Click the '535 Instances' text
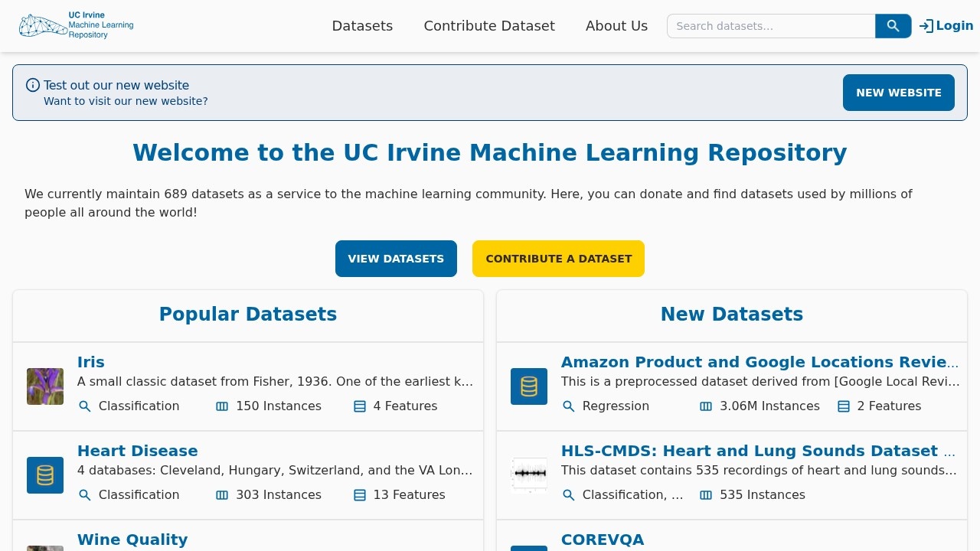Viewport: 980px width, 551px height. tap(763, 495)
